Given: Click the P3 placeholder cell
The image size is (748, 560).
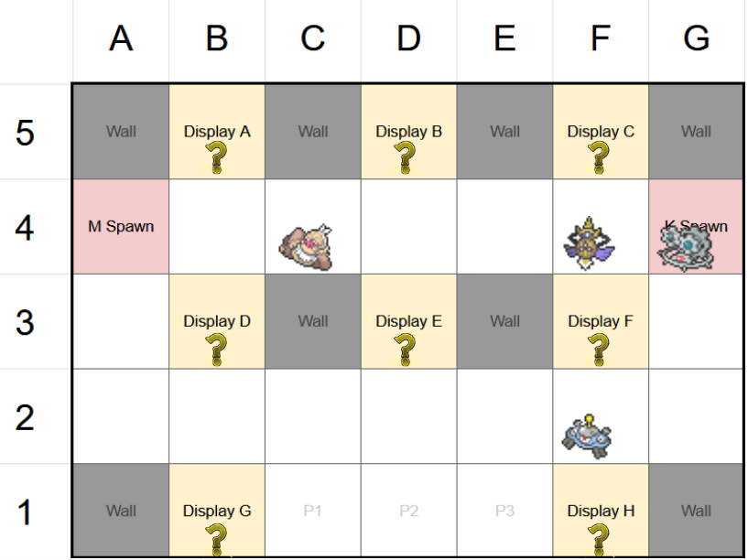Looking at the screenshot, I should coord(504,511).
